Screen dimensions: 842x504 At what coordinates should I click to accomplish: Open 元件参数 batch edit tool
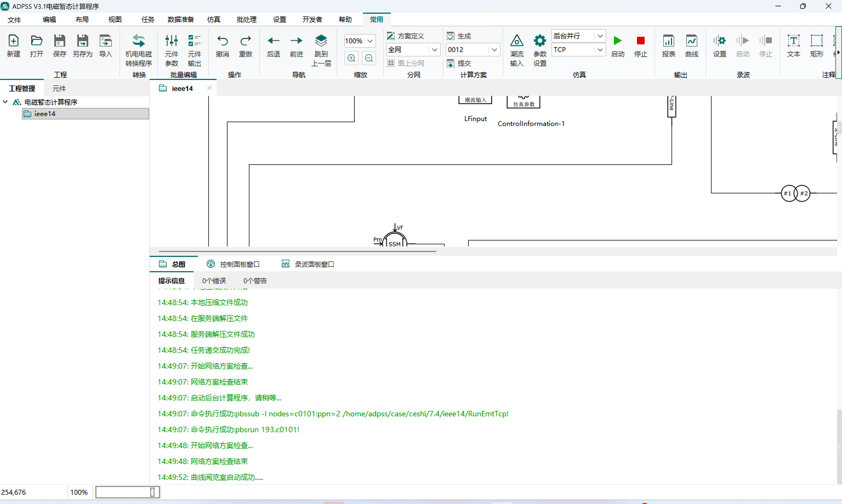(171, 41)
